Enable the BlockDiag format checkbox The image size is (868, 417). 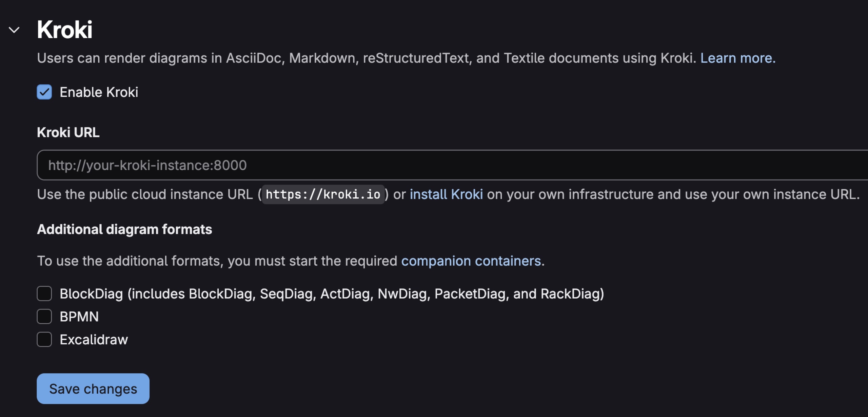coord(44,293)
